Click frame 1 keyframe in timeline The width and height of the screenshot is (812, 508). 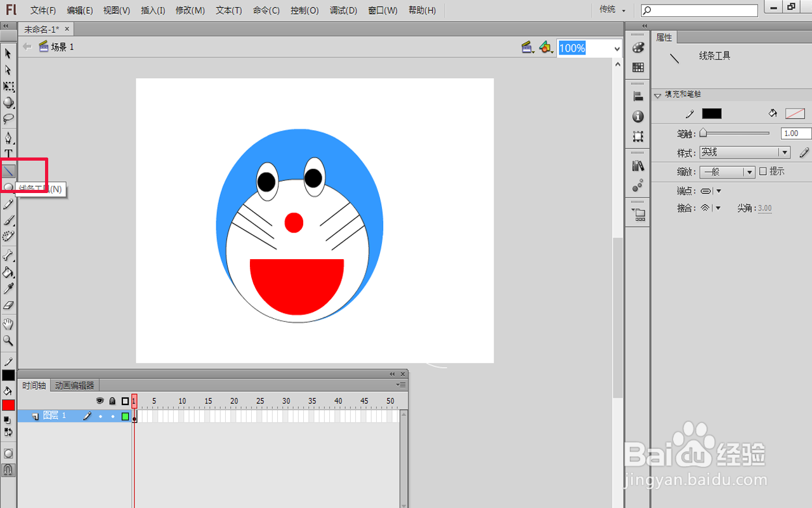[x=134, y=417]
